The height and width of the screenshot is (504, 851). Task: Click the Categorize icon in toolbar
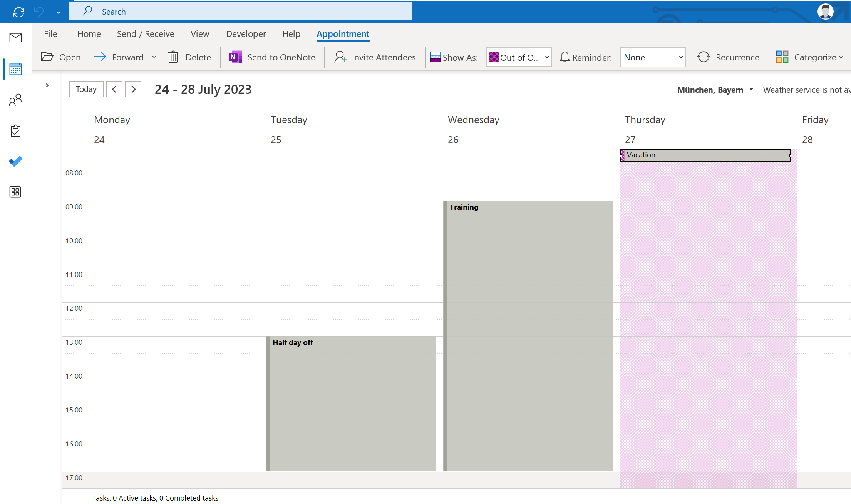tap(782, 57)
